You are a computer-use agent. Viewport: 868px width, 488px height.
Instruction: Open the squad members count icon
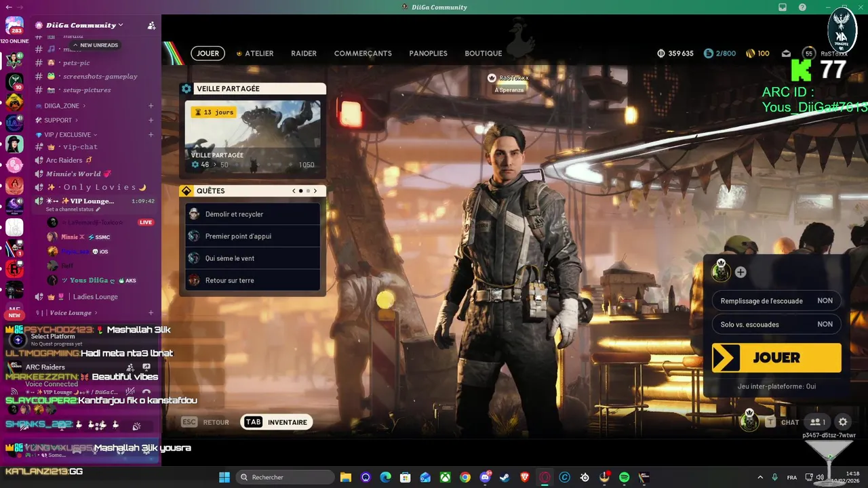pyautogui.click(x=818, y=422)
